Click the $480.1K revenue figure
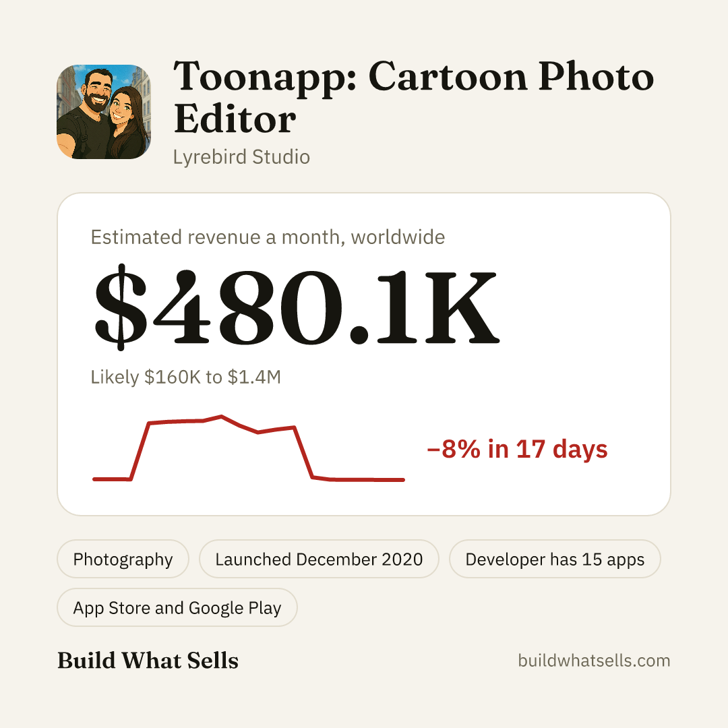 click(x=296, y=307)
